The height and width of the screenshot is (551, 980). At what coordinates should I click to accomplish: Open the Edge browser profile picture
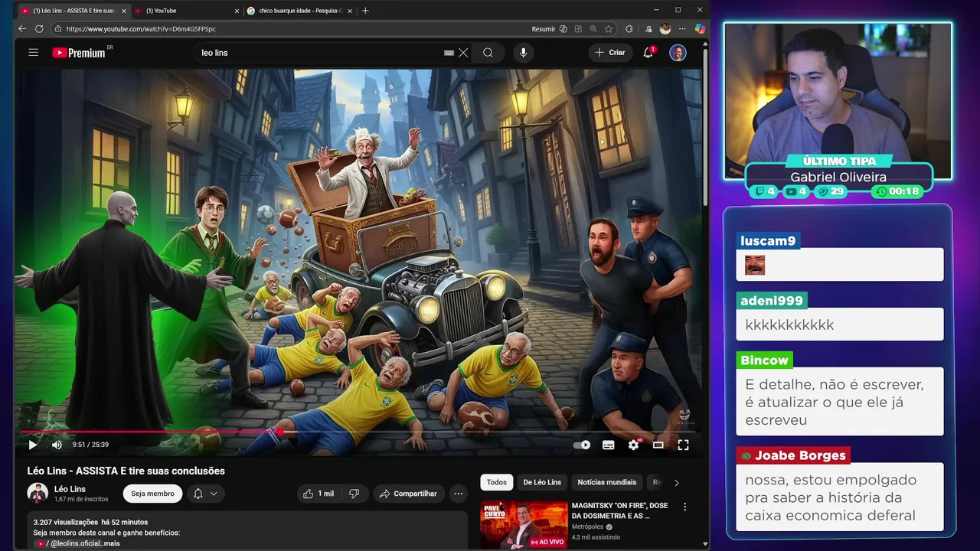click(x=665, y=29)
